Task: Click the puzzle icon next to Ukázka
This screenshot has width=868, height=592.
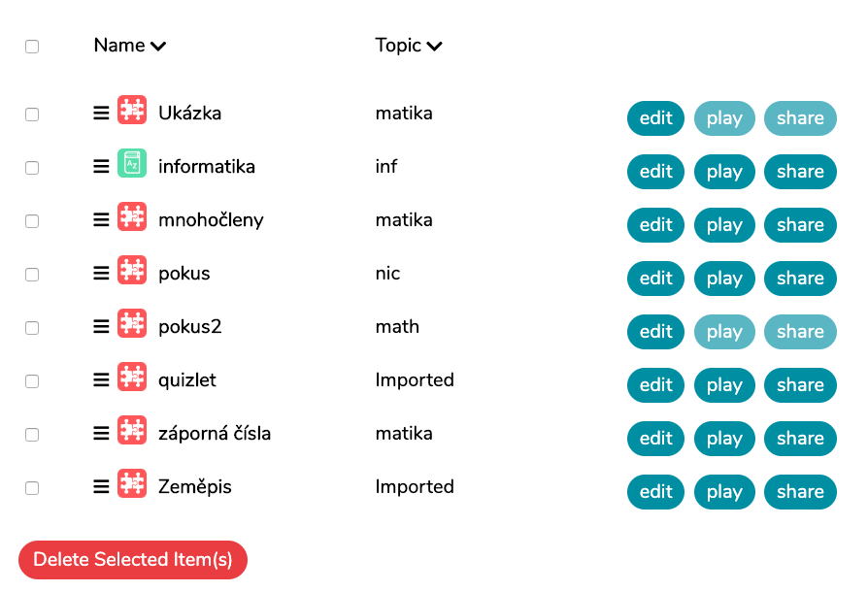Action: 132,110
